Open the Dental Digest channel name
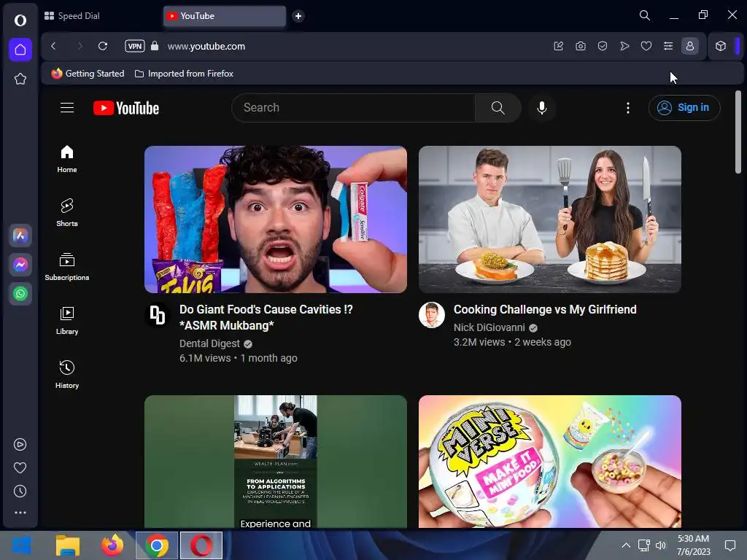Screen dimensions: 747x560 (209, 343)
